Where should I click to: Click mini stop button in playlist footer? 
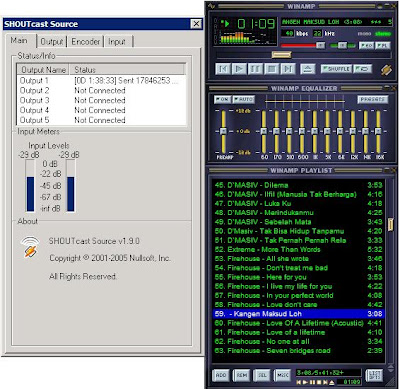318,382
